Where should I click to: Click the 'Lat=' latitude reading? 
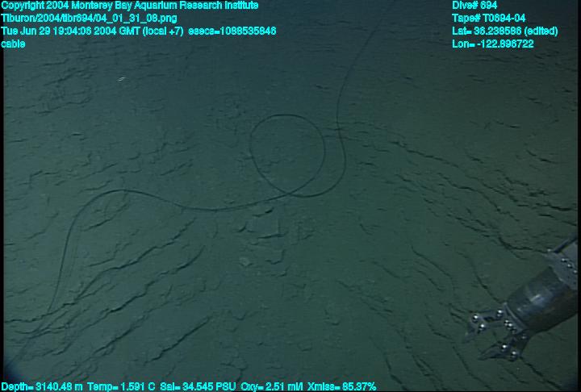[x=504, y=31]
